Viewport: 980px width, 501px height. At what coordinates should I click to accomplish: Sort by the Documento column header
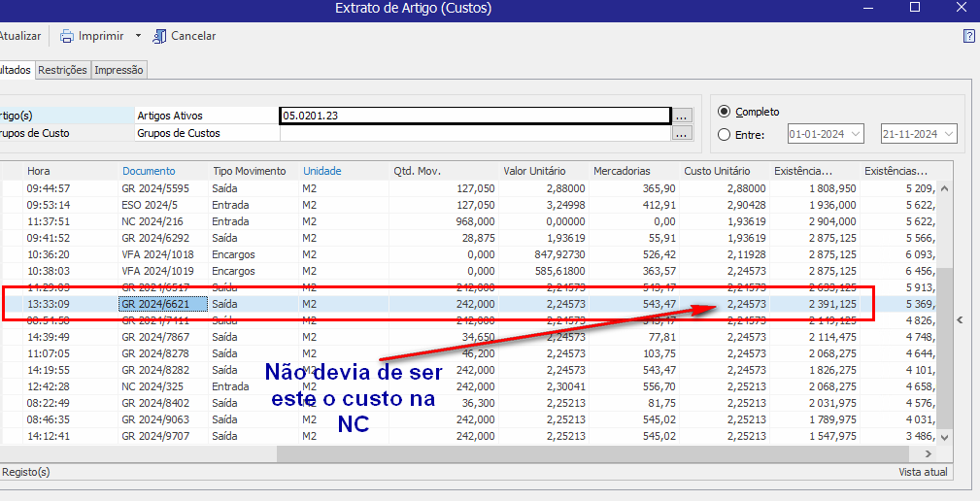(x=149, y=171)
